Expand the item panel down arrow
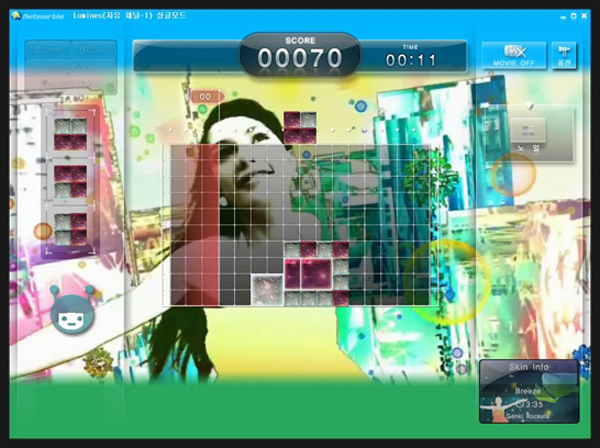Image resolution: width=600 pixels, height=448 pixels. 531,107
